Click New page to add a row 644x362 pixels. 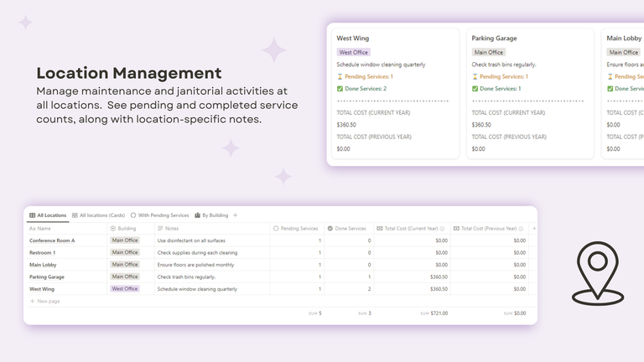tap(44, 301)
